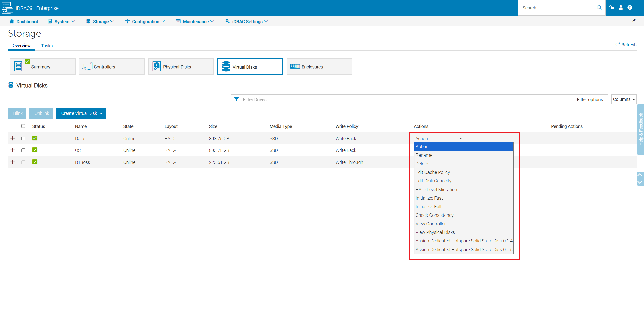Click the search magnifier icon
This screenshot has width=644, height=309.
599,7
